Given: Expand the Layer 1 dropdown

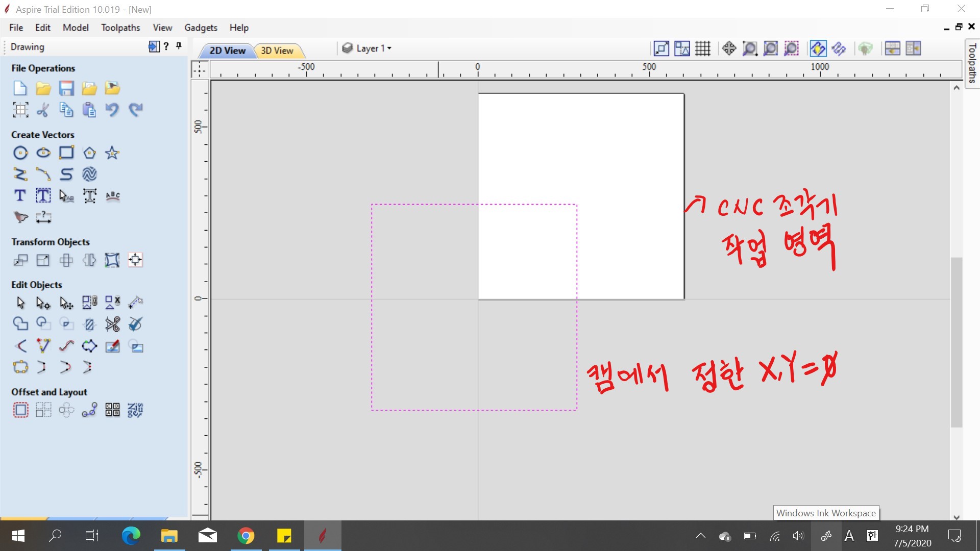Looking at the screenshot, I should pyautogui.click(x=389, y=48).
